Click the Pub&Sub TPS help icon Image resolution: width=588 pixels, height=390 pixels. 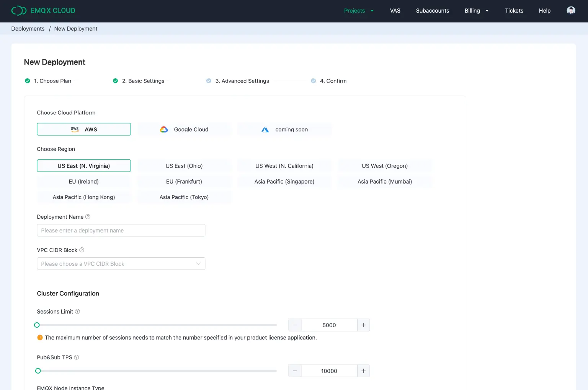(x=76, y=357)
